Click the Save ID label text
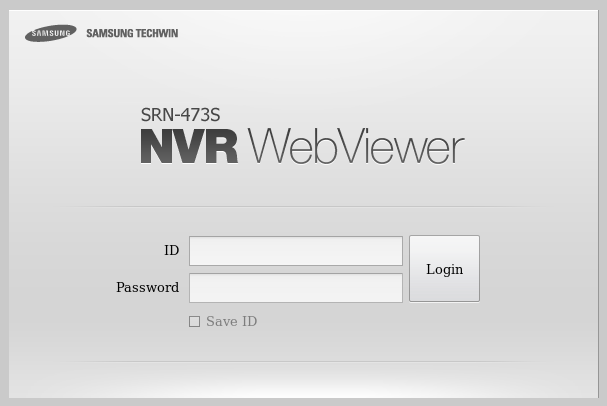The height and width of the screenshot is (406, 607). click(x=231, y=321)
